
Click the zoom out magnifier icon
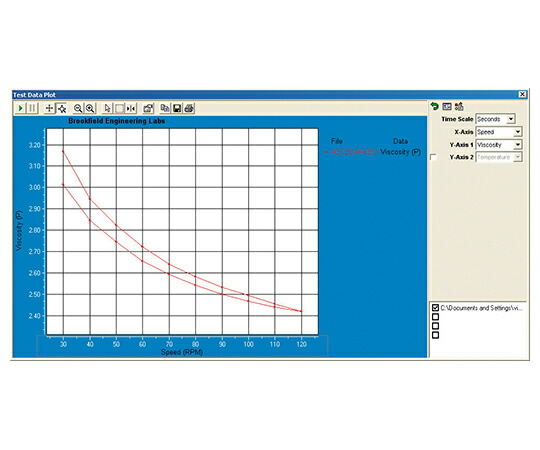coord(78,108)
